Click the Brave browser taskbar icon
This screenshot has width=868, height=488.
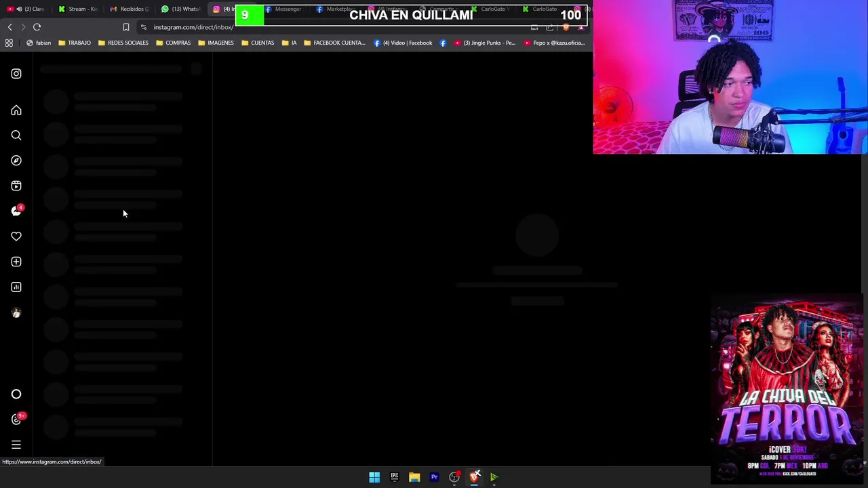475,477
